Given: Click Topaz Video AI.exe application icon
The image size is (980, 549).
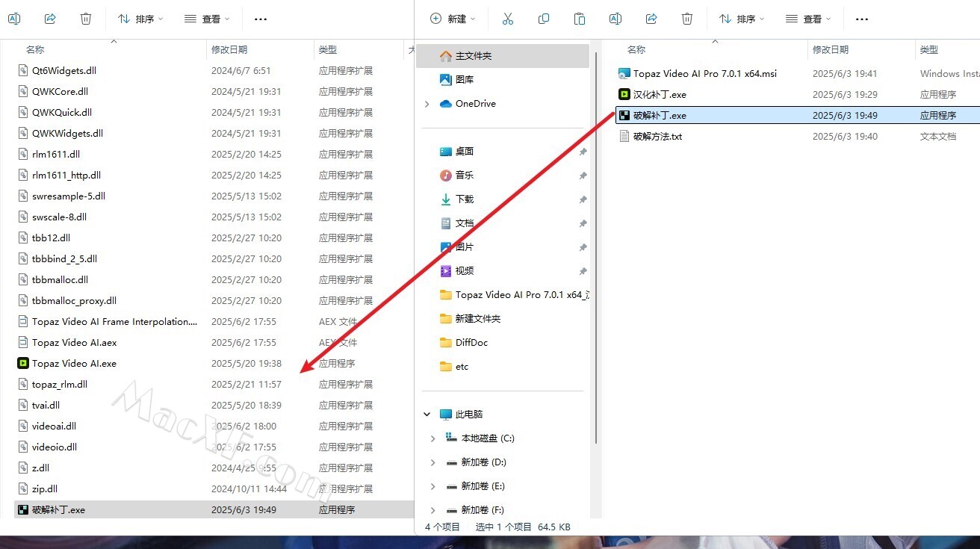Looking at the screenshot, I should click(23, 363).
